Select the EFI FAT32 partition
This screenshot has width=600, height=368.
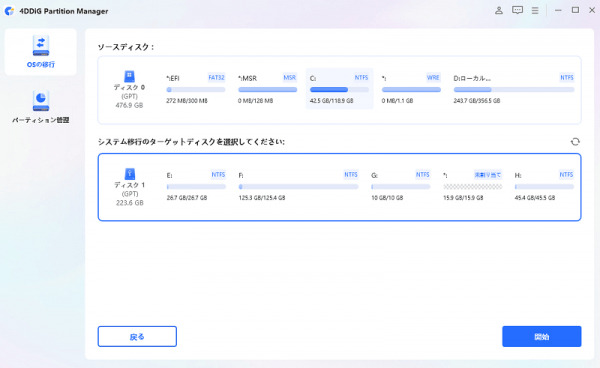[196, 89]
